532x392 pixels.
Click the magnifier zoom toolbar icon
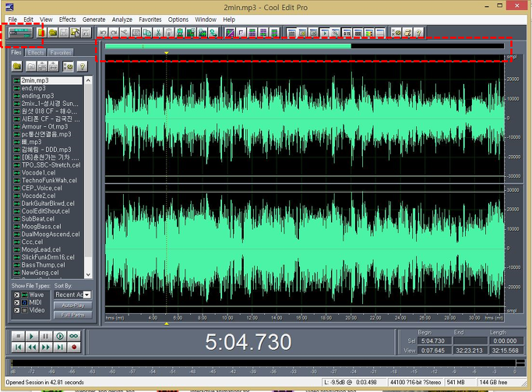(335, 33)
